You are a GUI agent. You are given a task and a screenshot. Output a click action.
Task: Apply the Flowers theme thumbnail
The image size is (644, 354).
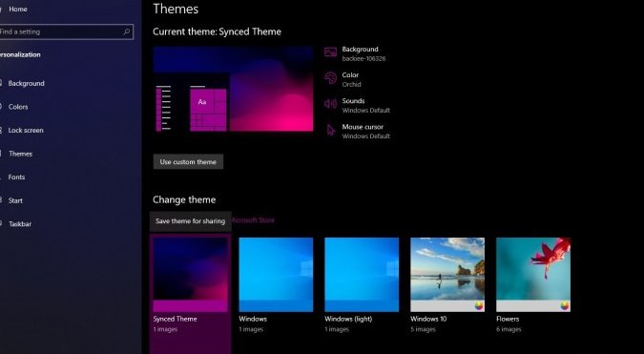(x=533, y=275)
